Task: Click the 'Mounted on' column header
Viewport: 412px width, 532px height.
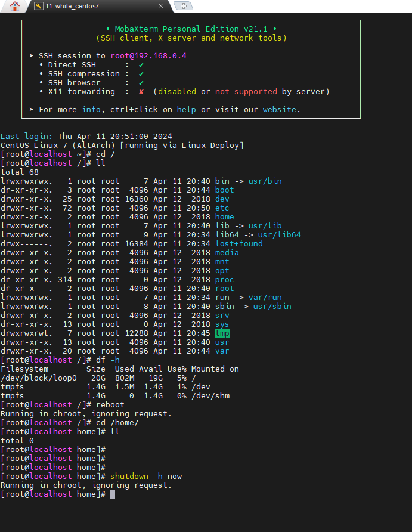Action: [215, 369]
